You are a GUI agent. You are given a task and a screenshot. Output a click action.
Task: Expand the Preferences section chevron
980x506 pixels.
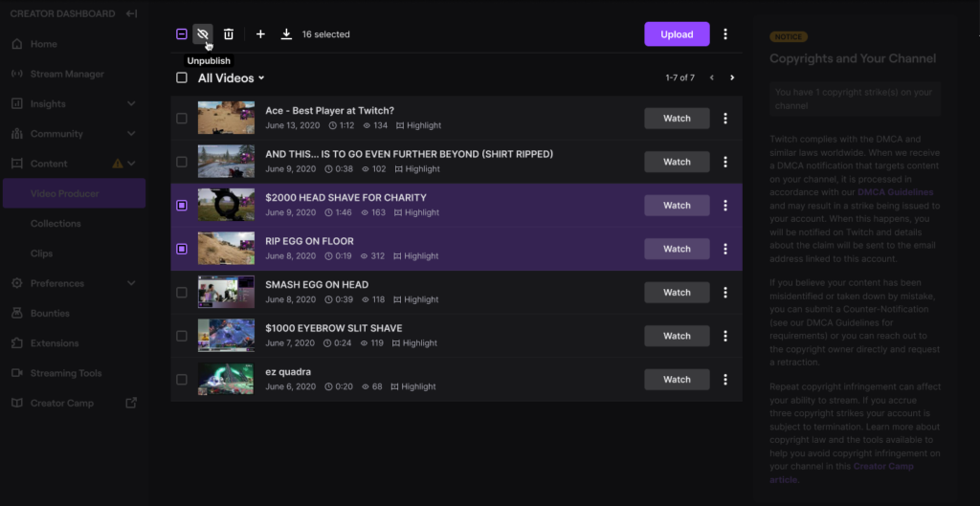pos(131,284)
